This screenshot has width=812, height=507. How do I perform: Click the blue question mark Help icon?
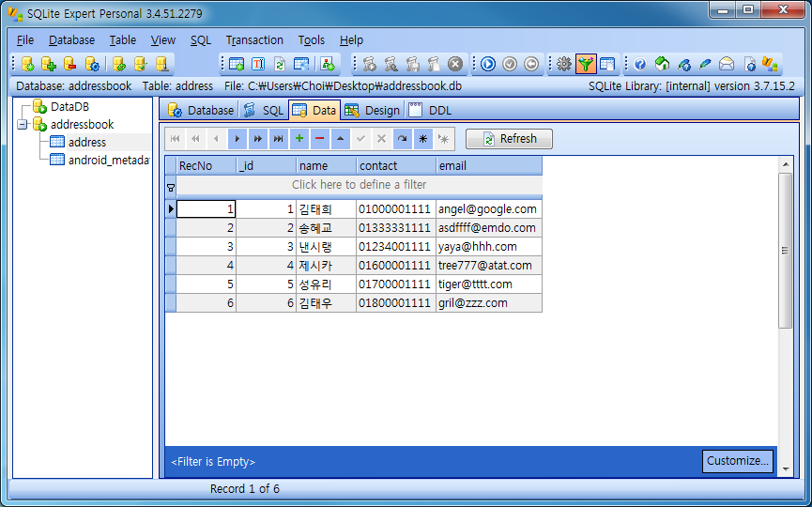(x=640, y=64)
